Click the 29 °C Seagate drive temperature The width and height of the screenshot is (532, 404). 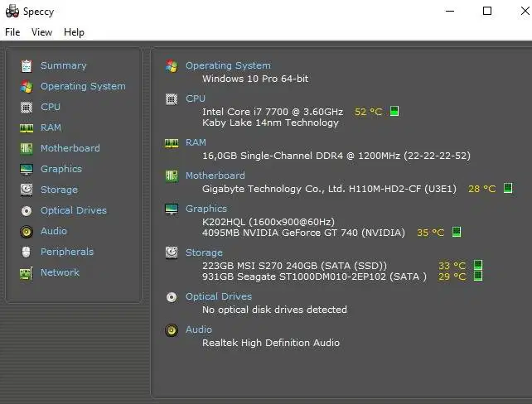click(x=452, y=277)
